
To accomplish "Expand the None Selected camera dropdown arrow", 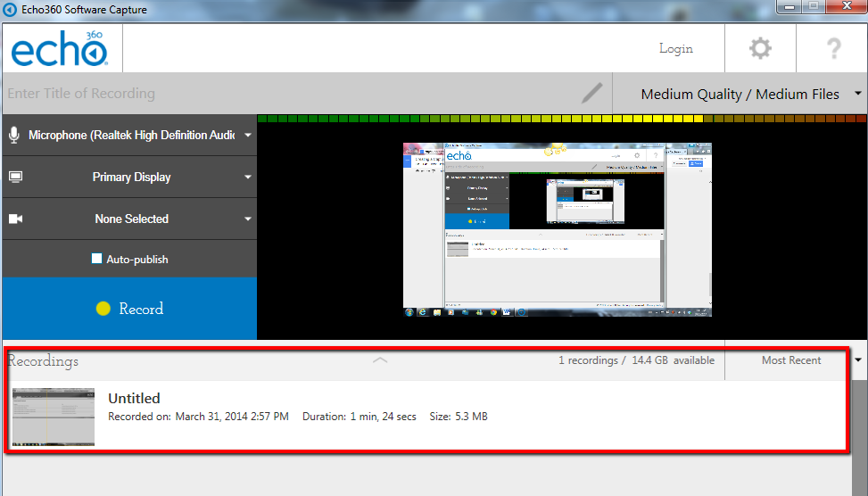I will [248, 219].
